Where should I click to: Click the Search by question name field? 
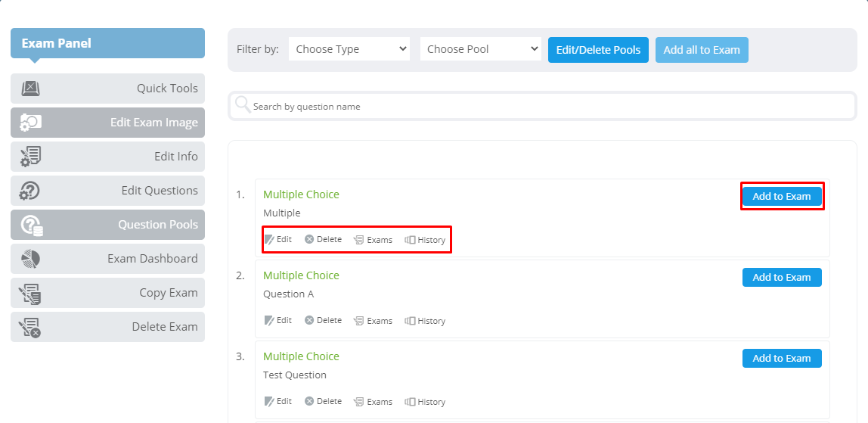coord(543,106)
